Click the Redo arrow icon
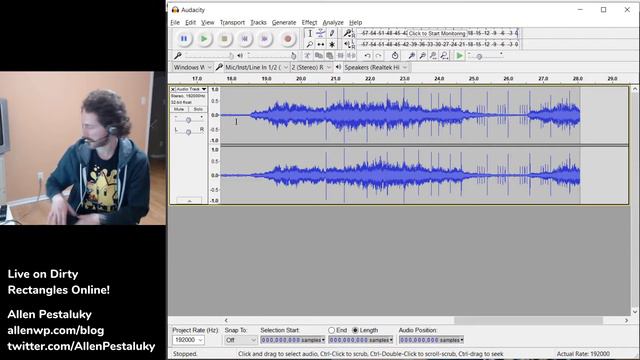Image resolution: width=640 pixels, height=360 pixels. click(x=378, y=56)
